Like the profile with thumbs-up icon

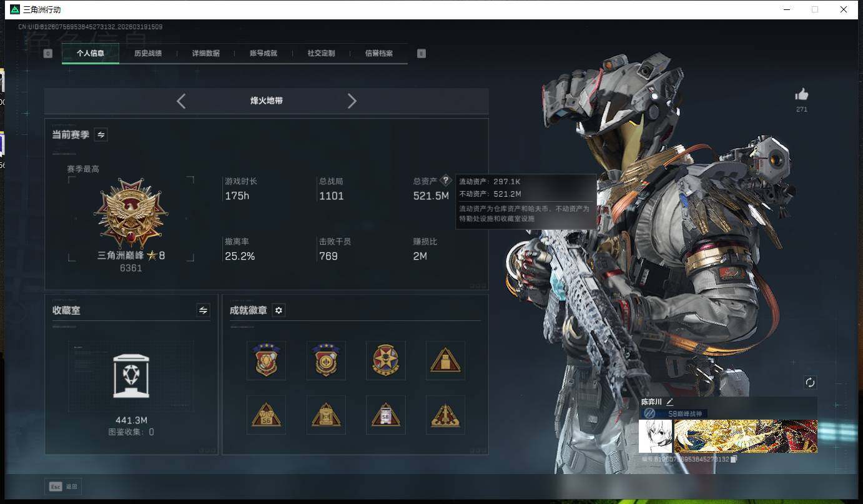point(802,94)
